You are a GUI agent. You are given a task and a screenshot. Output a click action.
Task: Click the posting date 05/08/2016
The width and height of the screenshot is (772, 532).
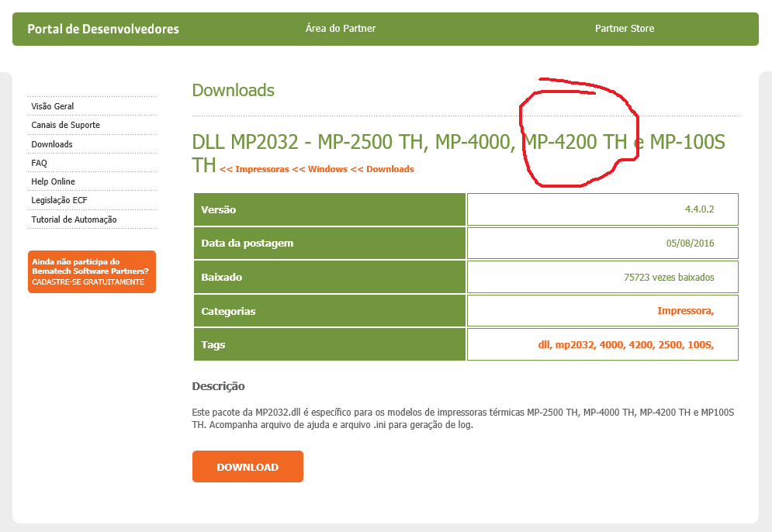coord(690,243)
